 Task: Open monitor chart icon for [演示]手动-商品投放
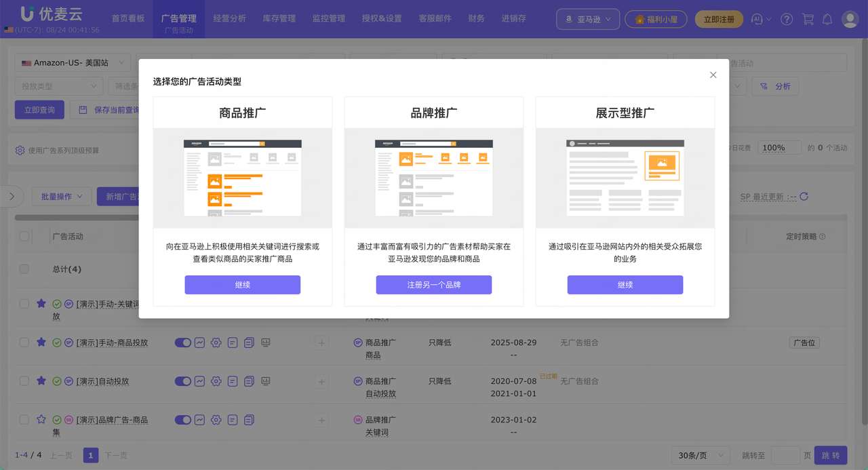[x=266, y=342]
